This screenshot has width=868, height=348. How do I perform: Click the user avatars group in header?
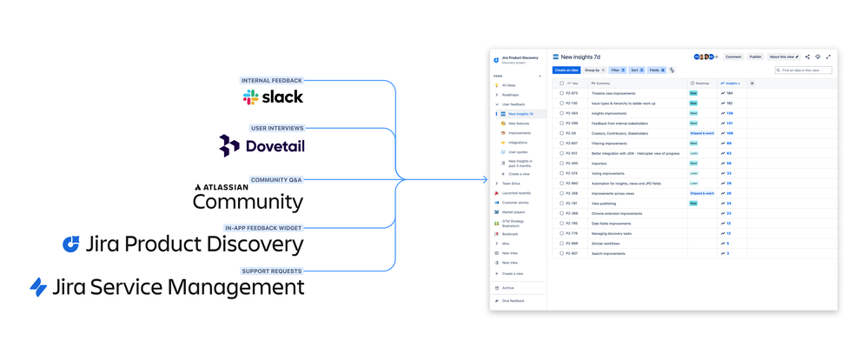coord(706,57)
